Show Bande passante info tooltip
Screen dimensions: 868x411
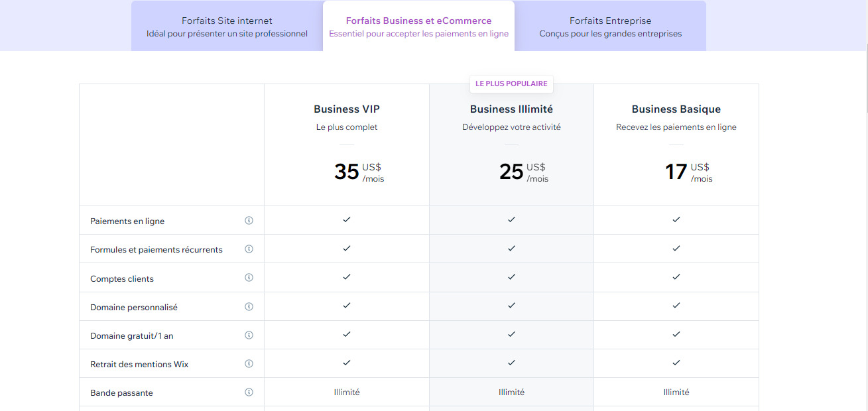tap(249, 392)
